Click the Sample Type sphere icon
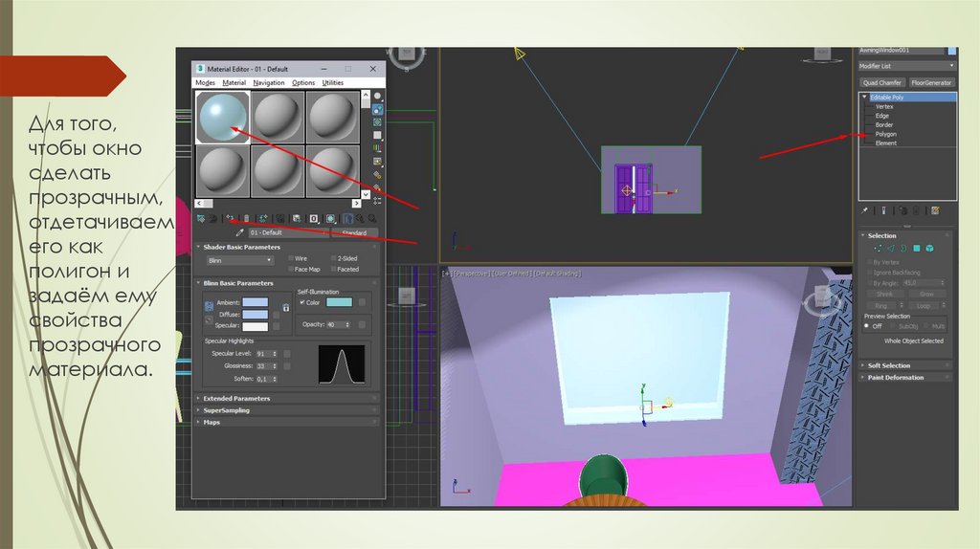Viewport: 980px width, 549px height. point(378,96)
